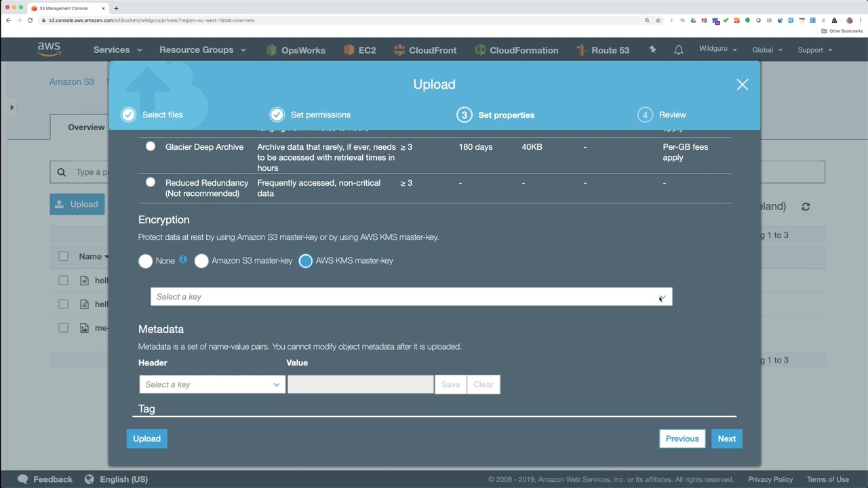The height and width of the screenshot is (488, 868).
Task: Select AWS KMS master-key encryption
Action: (x=306, y=261)
